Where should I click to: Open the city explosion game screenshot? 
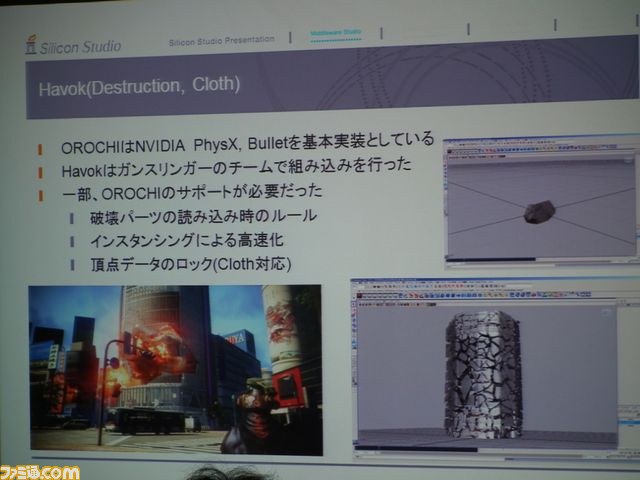(176, 369)
